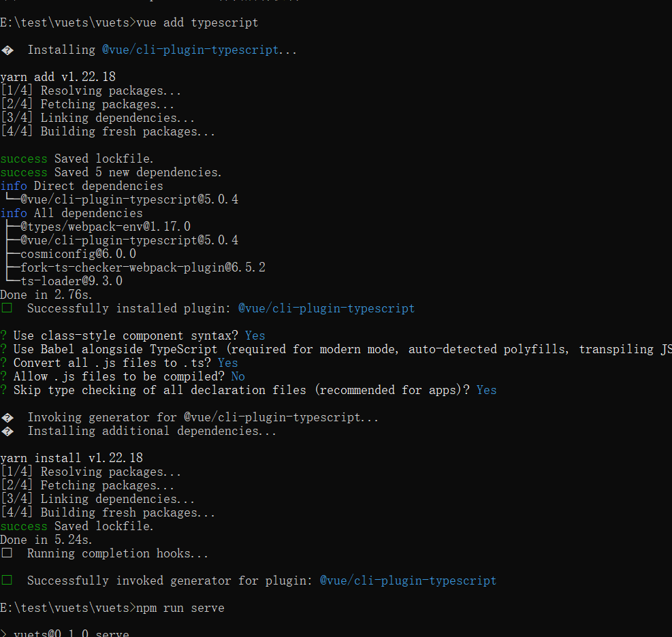Viewport: 672px width, 637px height.
Task: Click the 'Yes' answer for class-style component syntax
Action: tap(255, 336)
